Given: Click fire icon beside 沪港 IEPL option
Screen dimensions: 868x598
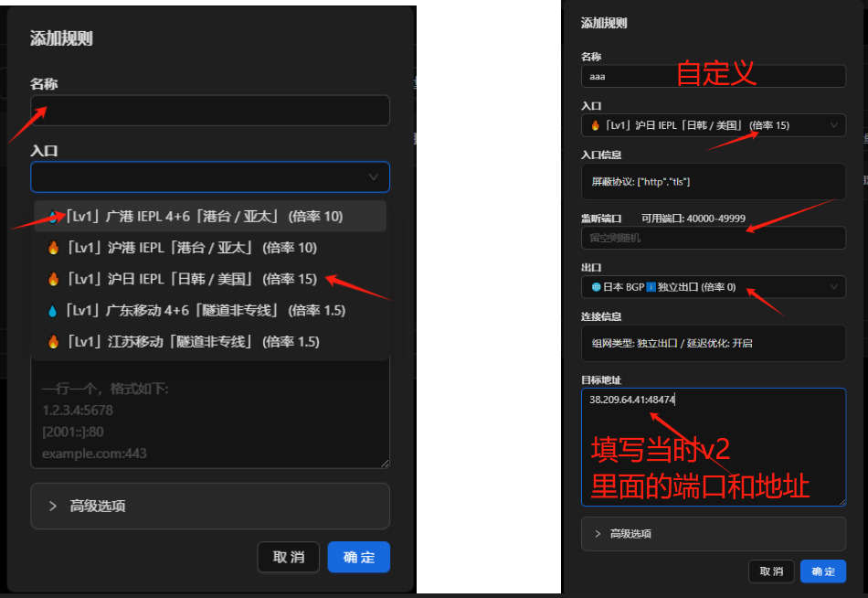Looking at the screenshot, I should [53, 248].
